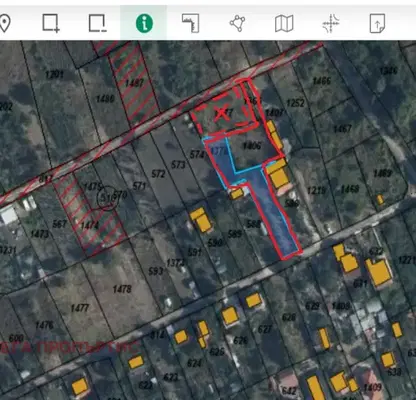Click the hatched parcel 1474
416x400 pixels.
coord(90,226)
